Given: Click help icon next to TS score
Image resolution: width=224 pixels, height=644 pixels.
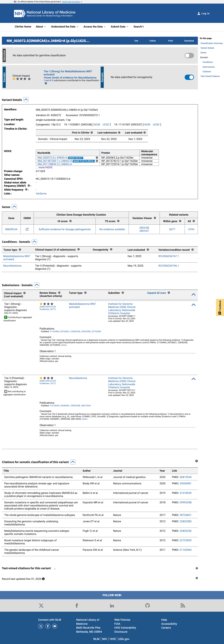Looking at the screenshot, I should click(118, 221).
